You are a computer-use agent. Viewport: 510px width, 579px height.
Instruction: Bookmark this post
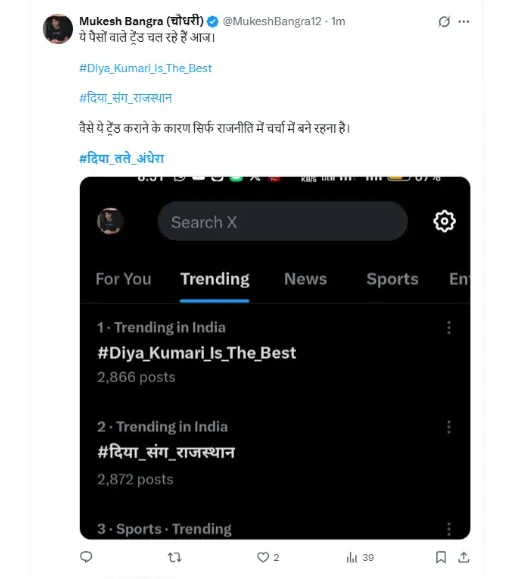coord(441,557)
